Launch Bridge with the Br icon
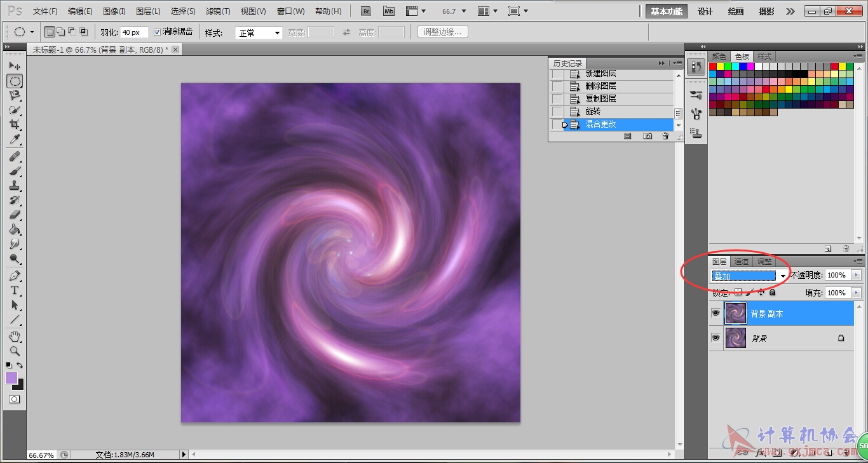The image size is (868, 463). [x=365, y=11]
